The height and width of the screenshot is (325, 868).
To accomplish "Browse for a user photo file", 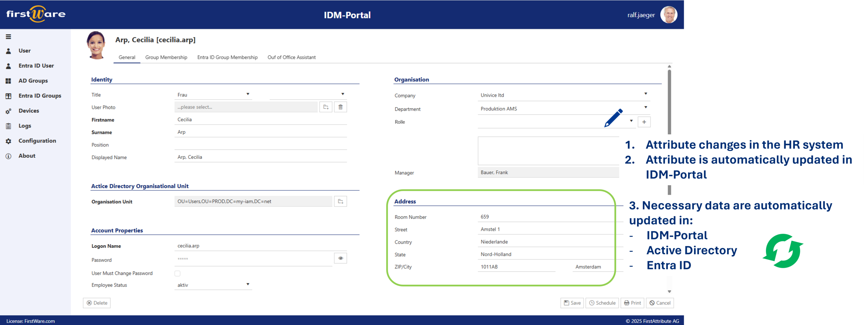I will [x=326, y=107].
